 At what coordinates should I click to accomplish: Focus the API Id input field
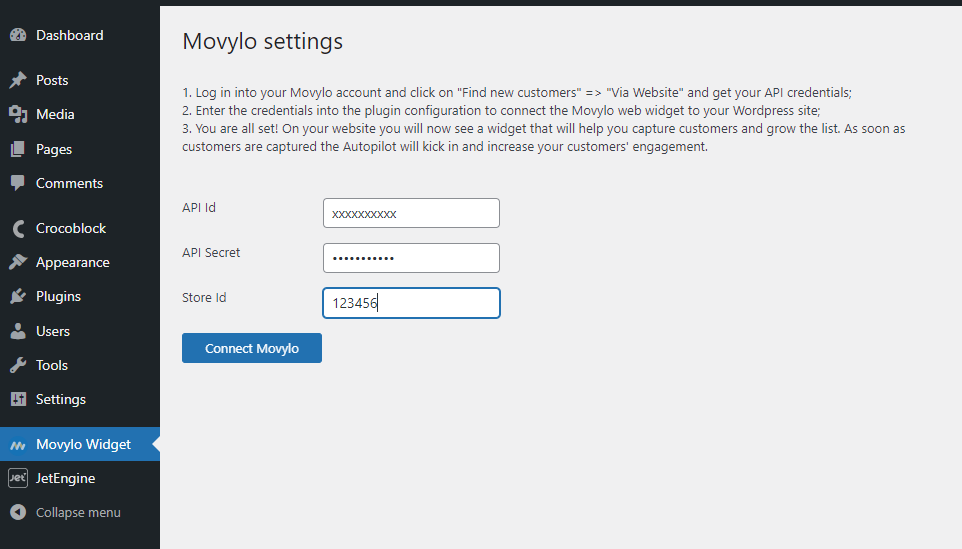[x=411, y=213]
